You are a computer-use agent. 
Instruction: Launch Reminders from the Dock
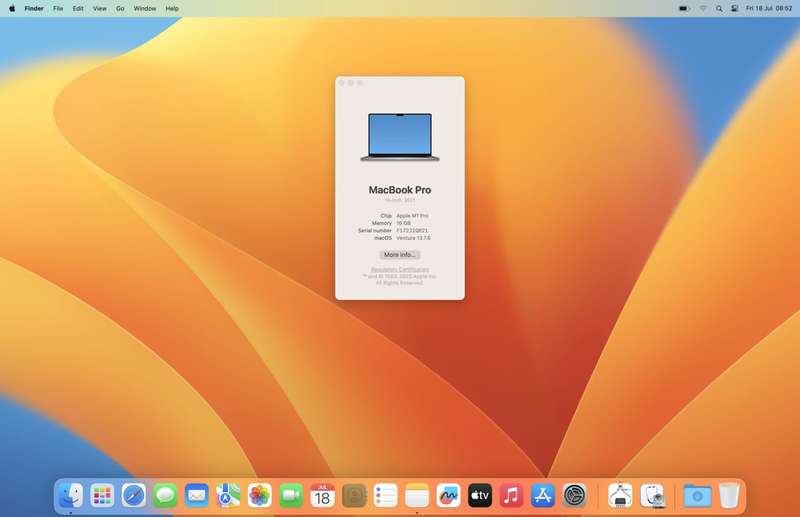click(x=386, y=495)
